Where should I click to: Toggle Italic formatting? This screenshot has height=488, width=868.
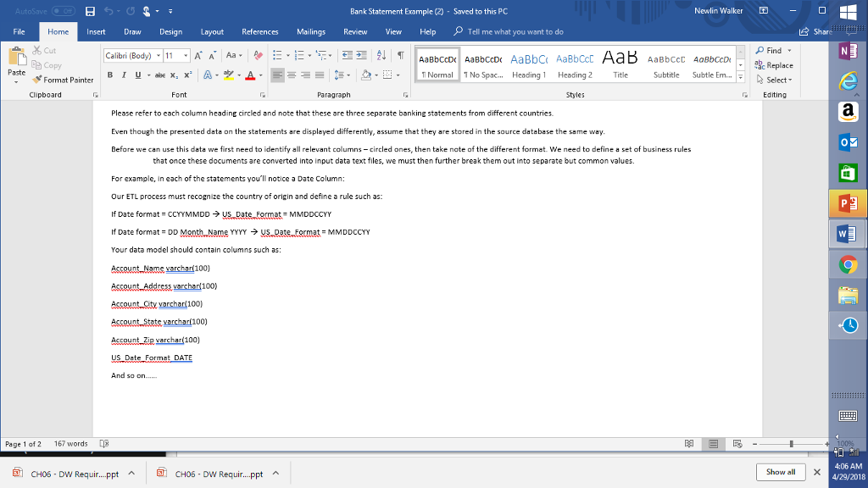tap(124, 75)
